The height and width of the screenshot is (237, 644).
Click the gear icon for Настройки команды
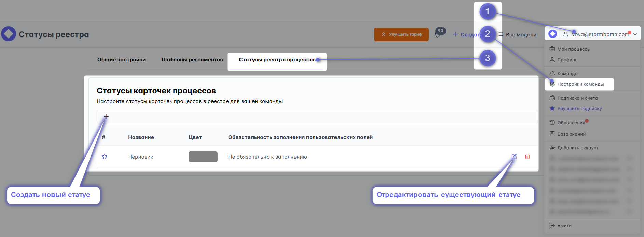tap(552, 84)
